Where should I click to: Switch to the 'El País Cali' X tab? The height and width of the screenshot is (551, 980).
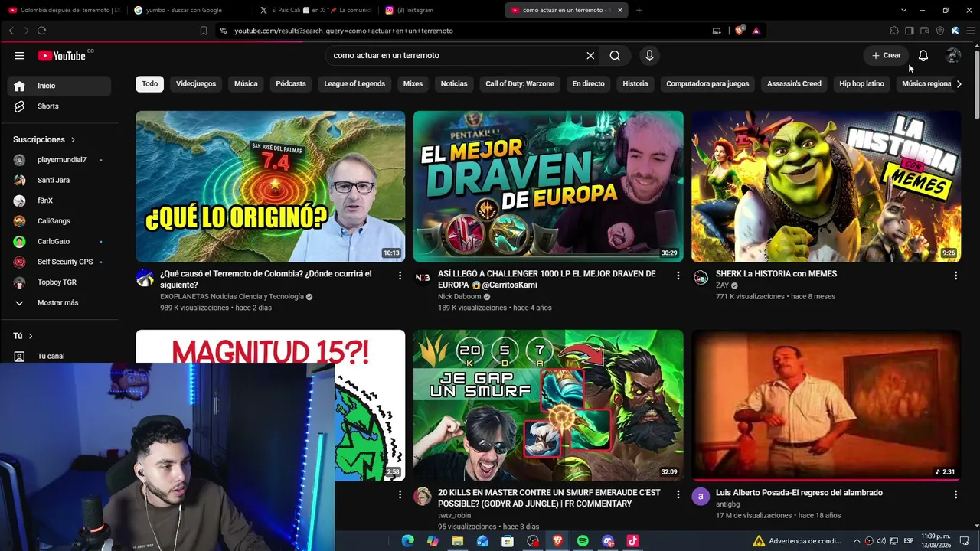(315, 10)
